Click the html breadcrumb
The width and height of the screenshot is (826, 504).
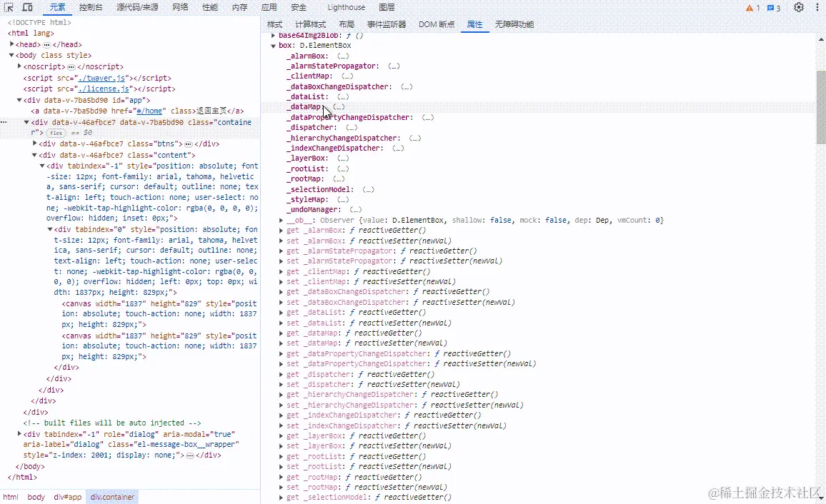click(x=11, y=497)
